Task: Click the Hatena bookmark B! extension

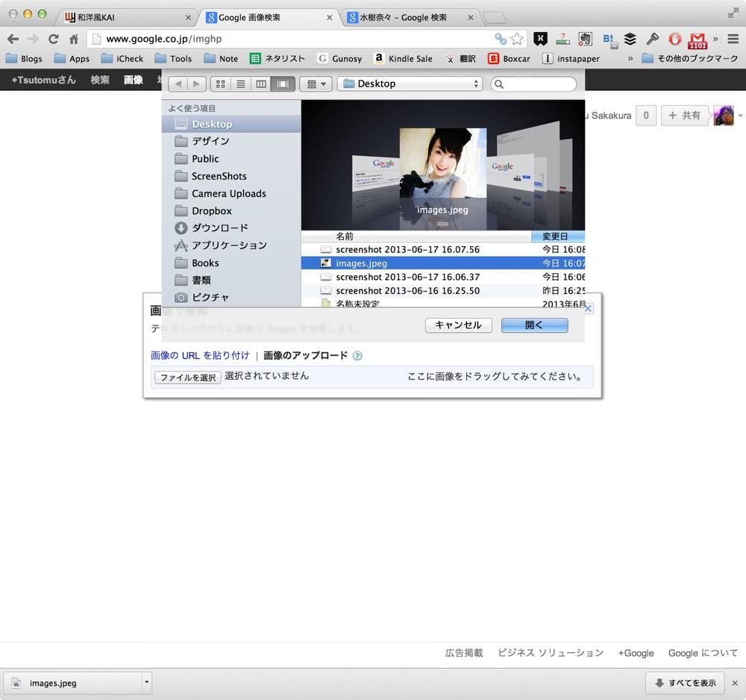Action: tap(609, 40)
